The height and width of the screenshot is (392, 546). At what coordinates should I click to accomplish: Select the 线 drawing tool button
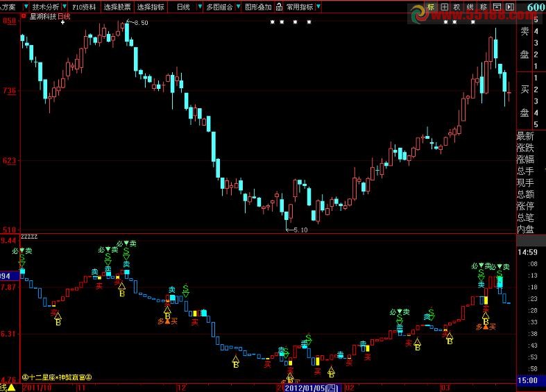tap(470, 7)
